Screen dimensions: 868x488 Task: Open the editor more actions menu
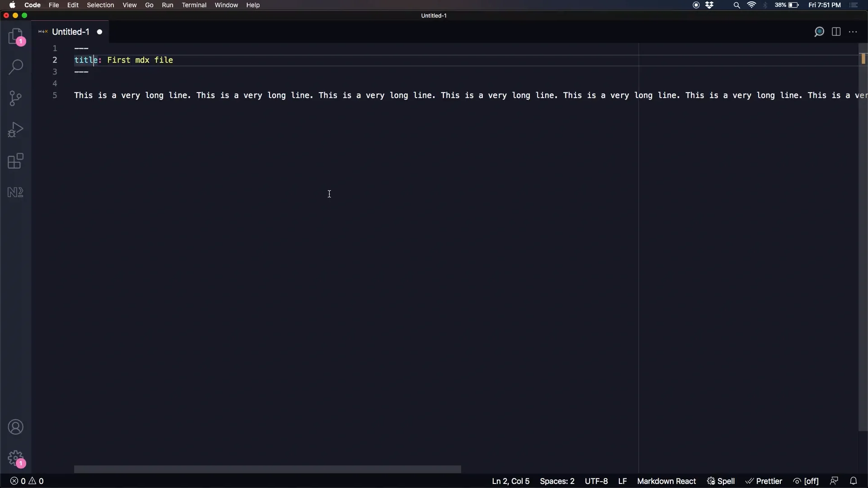(854, 32)
